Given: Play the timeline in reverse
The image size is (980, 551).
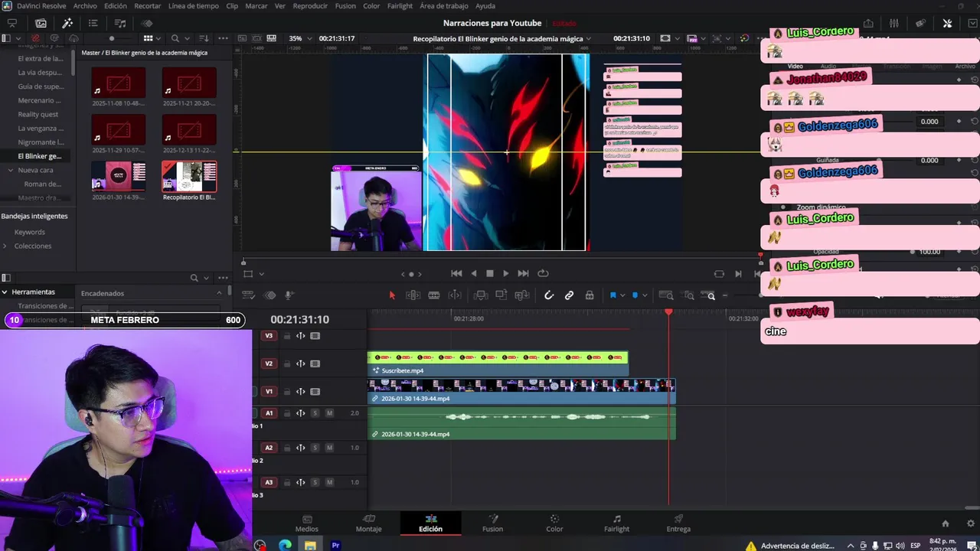Looking at the screenshot, I should [x=473, y=273].
